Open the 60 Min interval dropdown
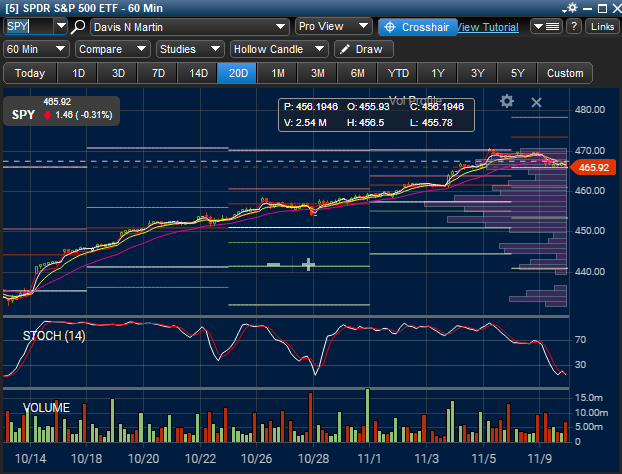622x474 pixels. 36,49
